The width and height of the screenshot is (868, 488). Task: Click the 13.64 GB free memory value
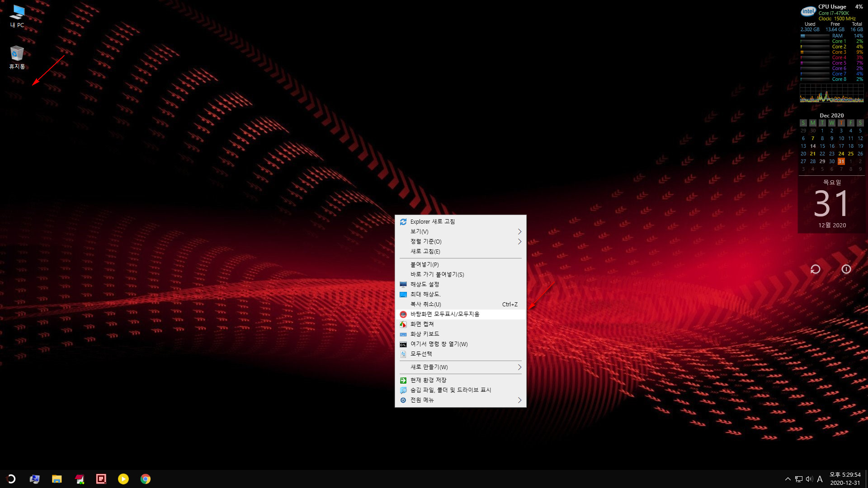click(x=835, y=29)
